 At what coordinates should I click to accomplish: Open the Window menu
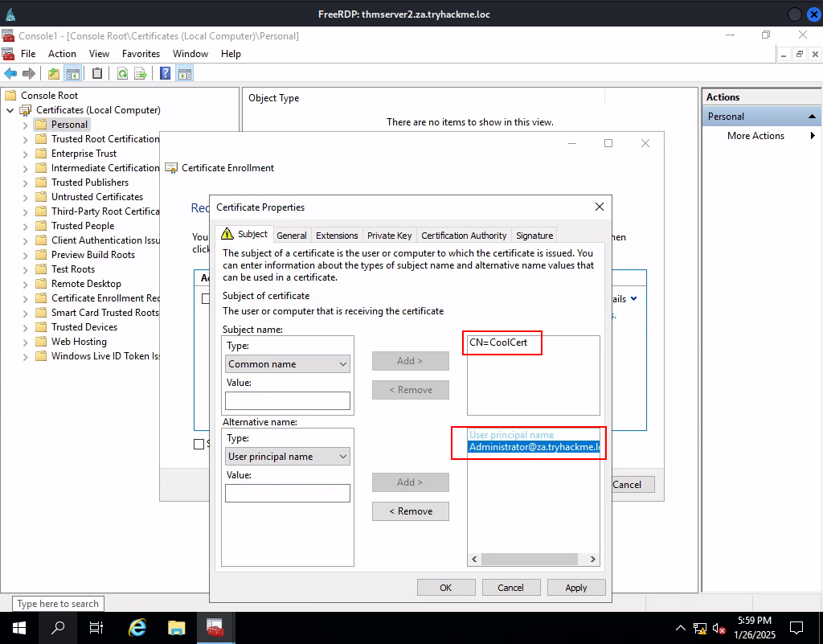190,54
